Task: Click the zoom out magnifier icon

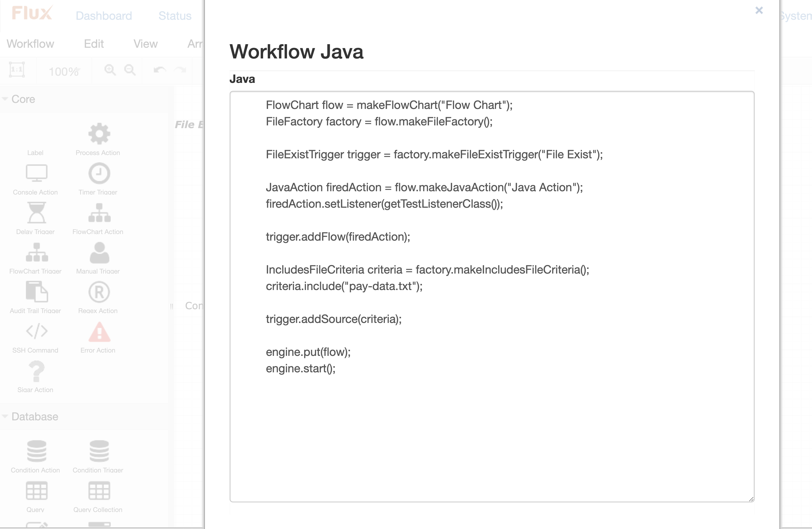Action: pos(130,70)
